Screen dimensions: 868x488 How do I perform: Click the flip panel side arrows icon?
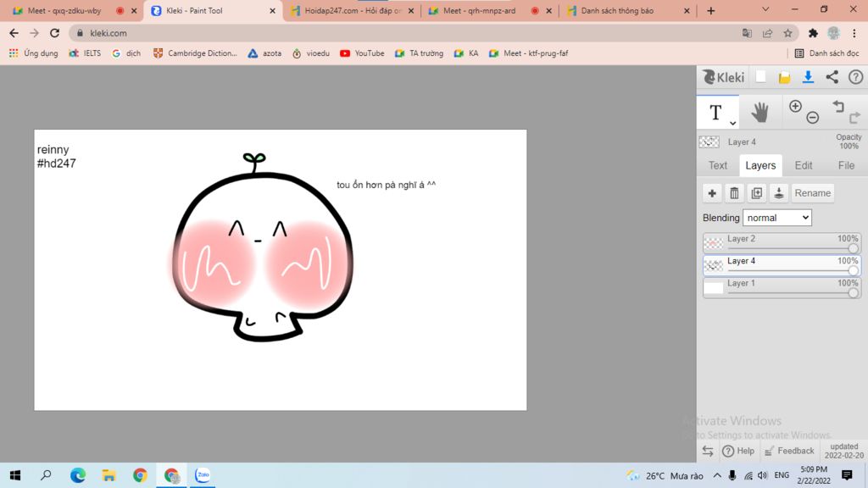(708, 451)
